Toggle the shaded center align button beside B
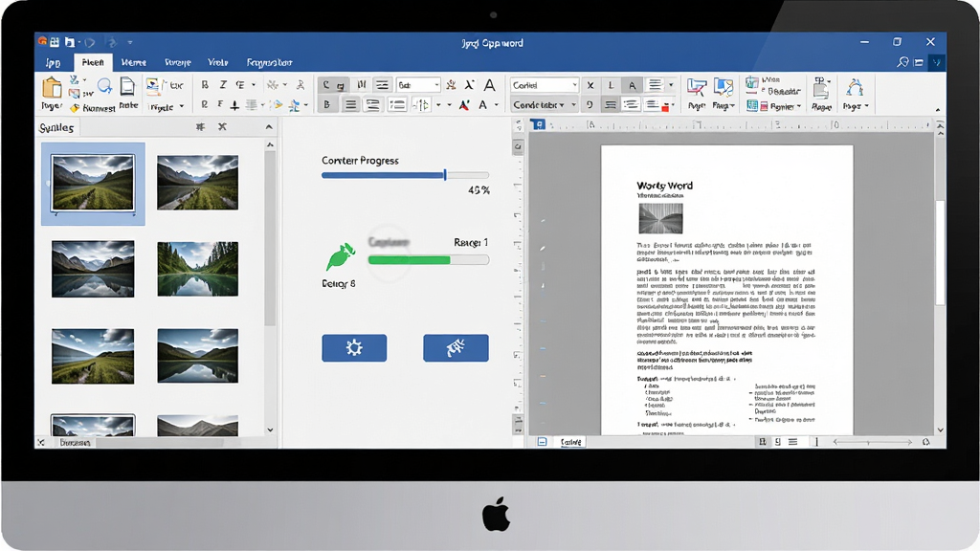This screenshot has width=980, height=551. (350, 105)
